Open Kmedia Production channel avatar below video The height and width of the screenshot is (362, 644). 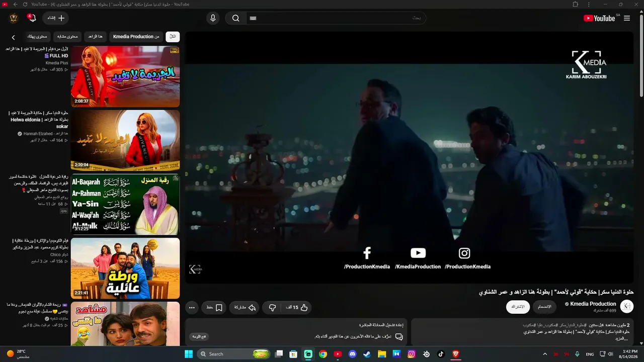(x=627, y=306)
